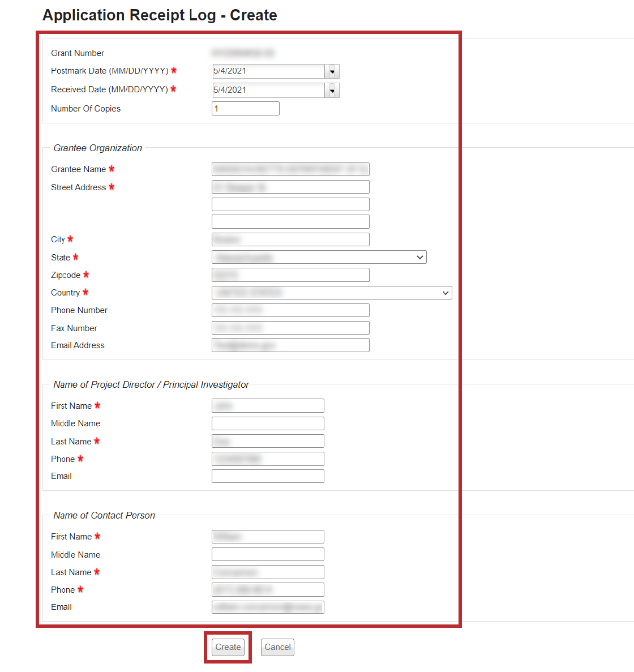
Task: Focus the City input field
Action: pyautogui.click(x=290, y=239)
